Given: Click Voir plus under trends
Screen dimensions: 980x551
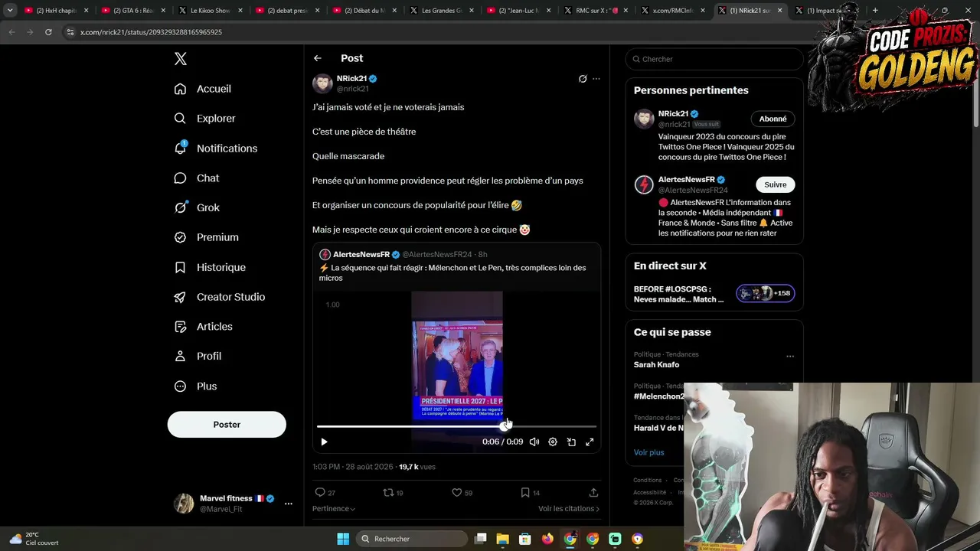Looking at the screenshot, I should coord(648,452).
